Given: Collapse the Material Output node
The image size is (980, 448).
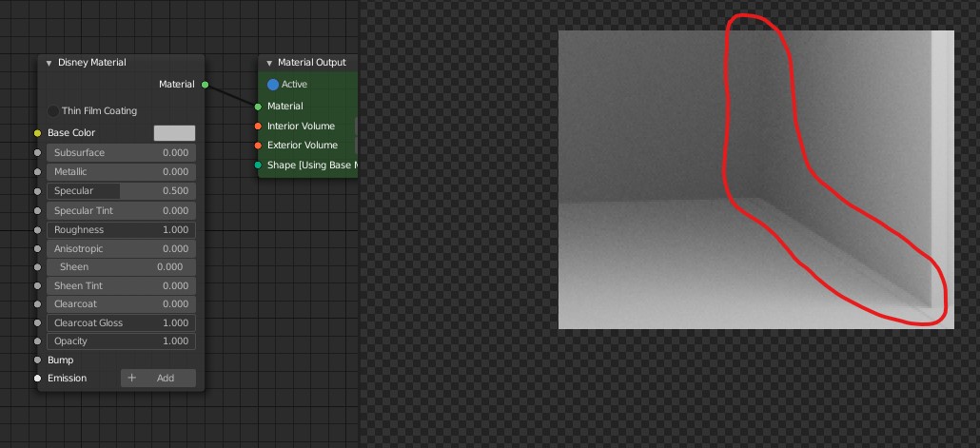Looking at the screenshot, I should pyautogui.click(x=269, y=63).
